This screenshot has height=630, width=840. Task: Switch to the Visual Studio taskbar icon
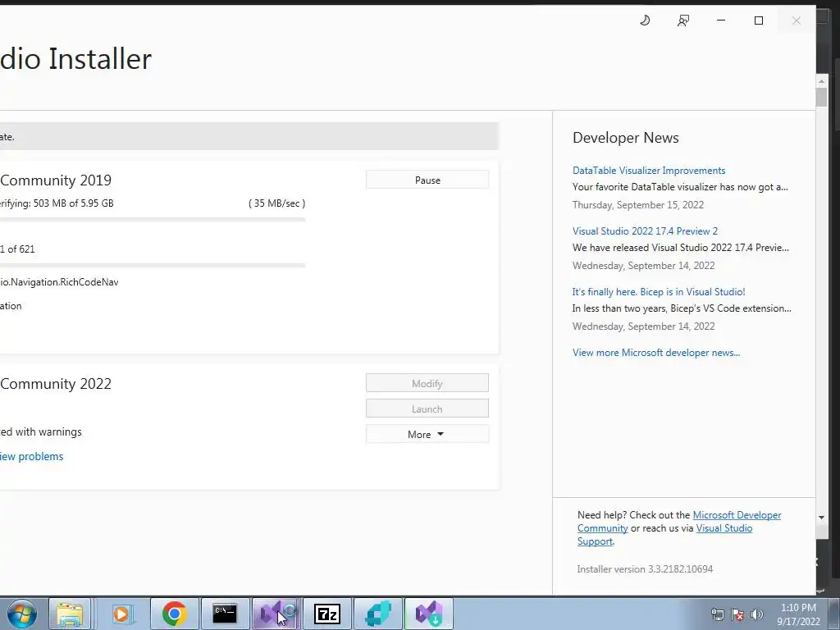[276, 614]
